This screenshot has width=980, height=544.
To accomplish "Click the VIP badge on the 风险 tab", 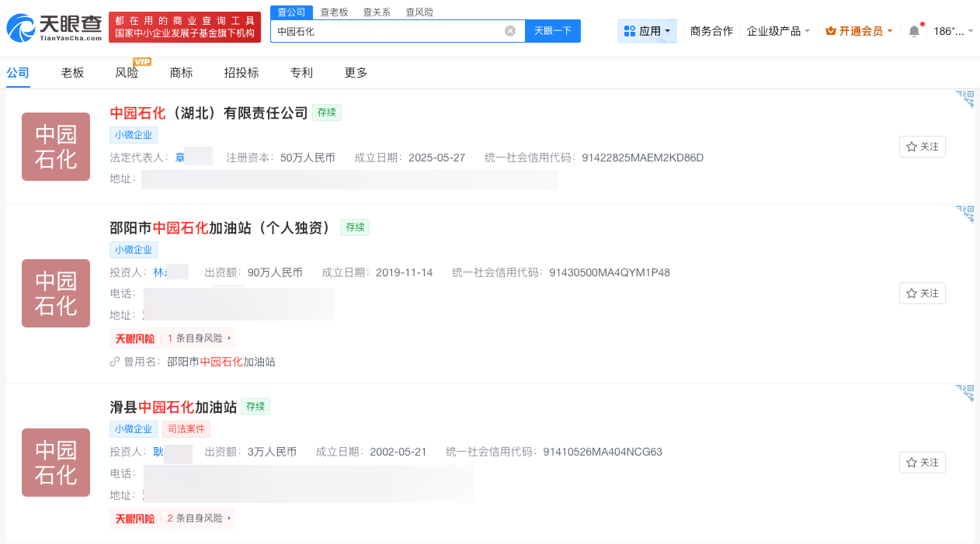I will [x=141, y=63].
